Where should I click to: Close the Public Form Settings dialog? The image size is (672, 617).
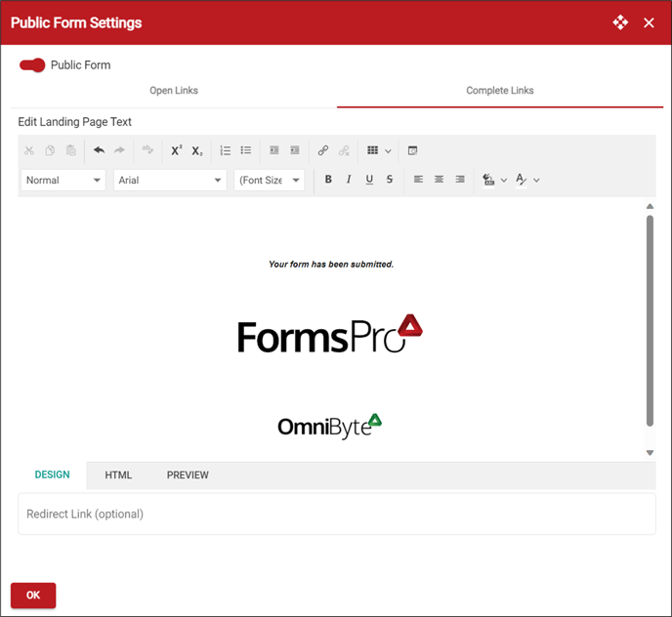click(x=649, y=22)
